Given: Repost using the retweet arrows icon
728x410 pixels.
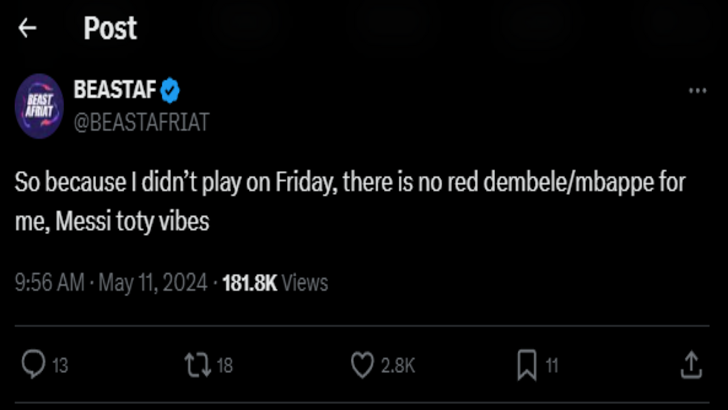Looking at the screenshot, I should 197,365.
